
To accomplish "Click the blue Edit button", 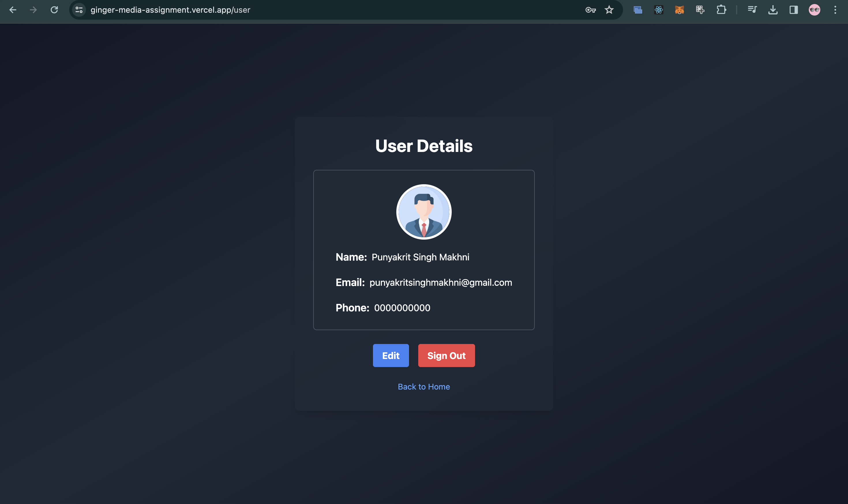I will [391, 356].
